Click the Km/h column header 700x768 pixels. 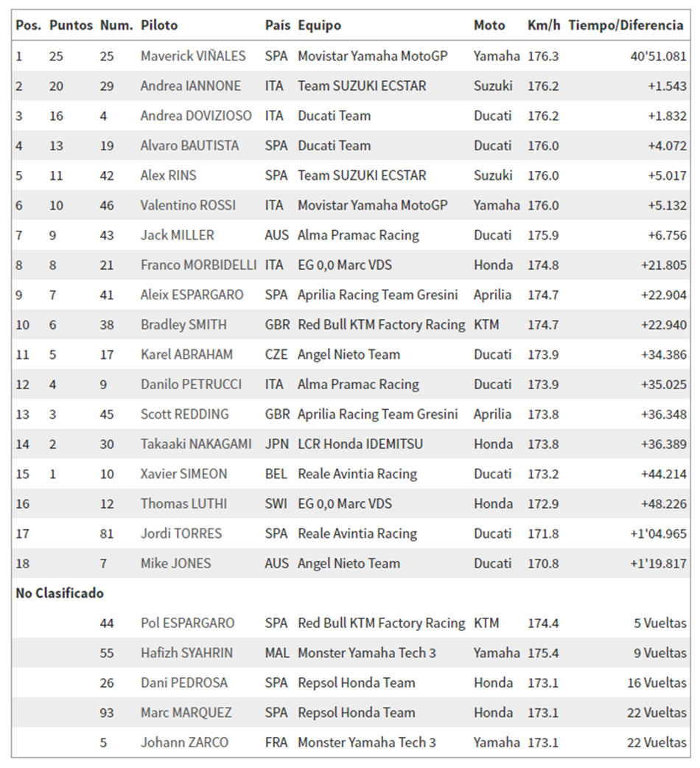pos(544,26)
